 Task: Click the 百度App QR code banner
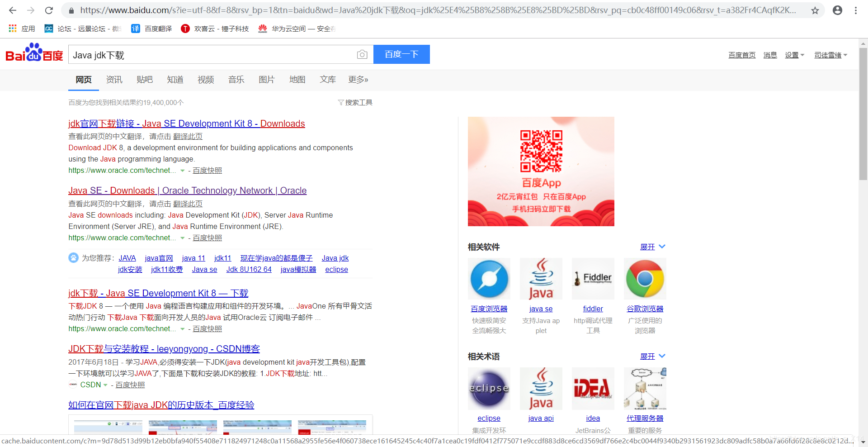(541, 171)
